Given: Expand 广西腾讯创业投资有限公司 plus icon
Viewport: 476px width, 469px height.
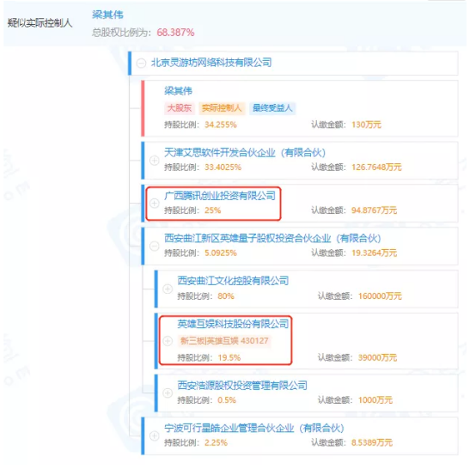Looking at the screenshot, I should 154,203.
